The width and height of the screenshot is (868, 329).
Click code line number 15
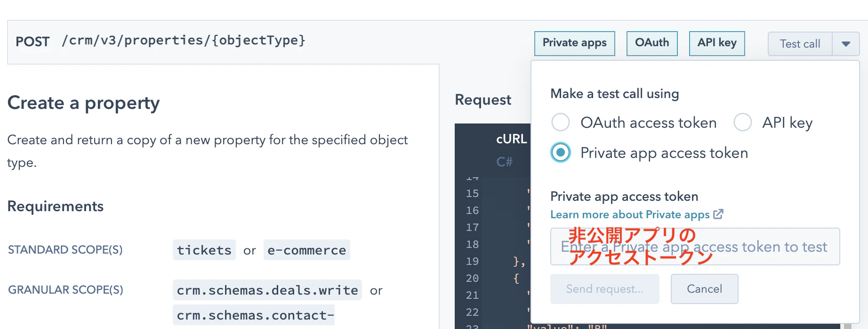(x=472, y=194)
